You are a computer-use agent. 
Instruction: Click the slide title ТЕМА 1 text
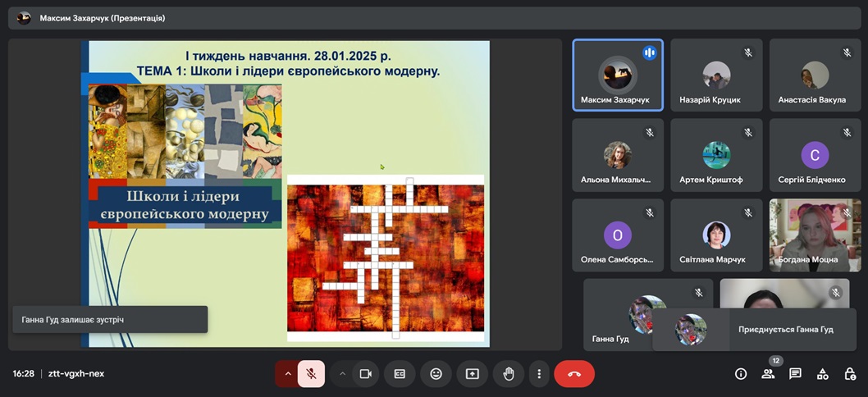[x=289, y=71]
